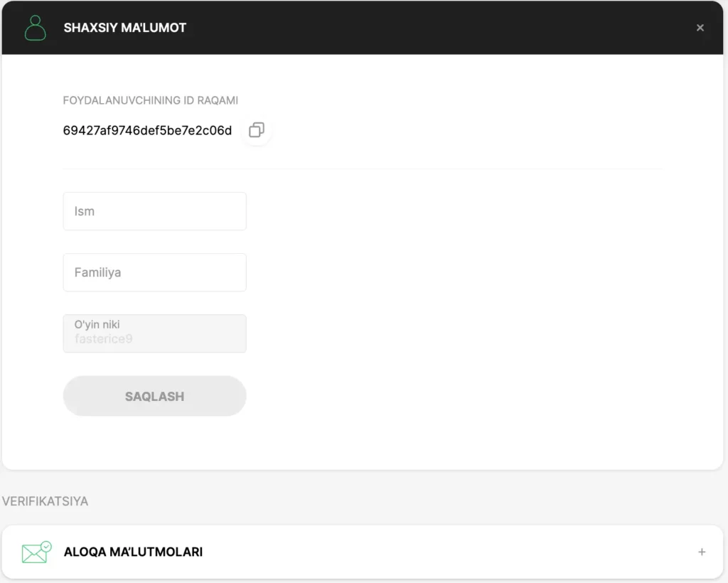Click the Ism placeholder text
This screenshot has width=728, height=583.
click(84, 211)
